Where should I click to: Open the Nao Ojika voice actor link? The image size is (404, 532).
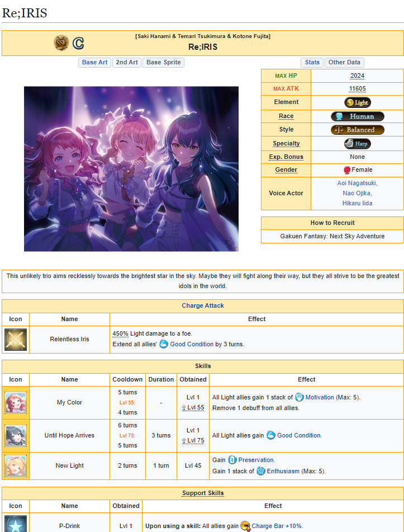pyautogui.click(x=357, y=194)
